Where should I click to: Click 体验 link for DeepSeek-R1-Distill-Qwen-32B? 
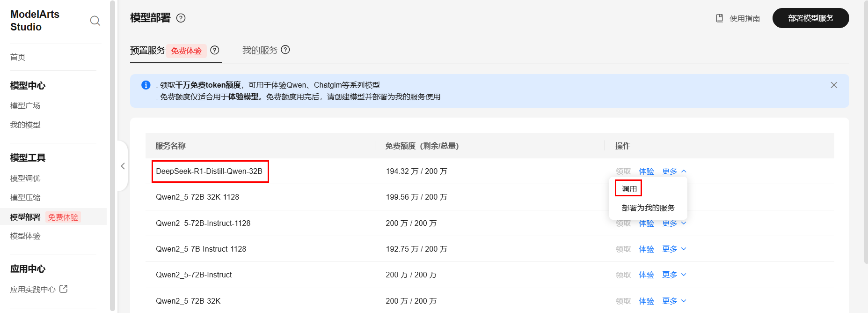[x=646, y=171]
